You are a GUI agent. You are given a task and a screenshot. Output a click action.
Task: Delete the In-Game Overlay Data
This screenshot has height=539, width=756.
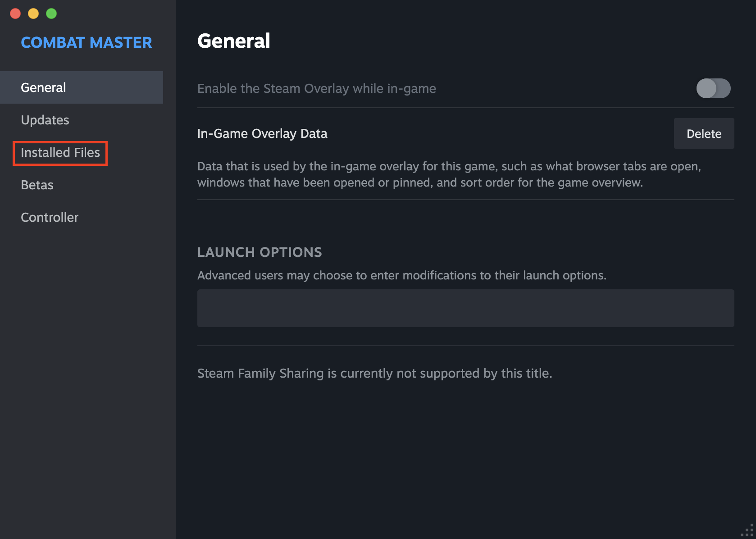tap(704, 133)
